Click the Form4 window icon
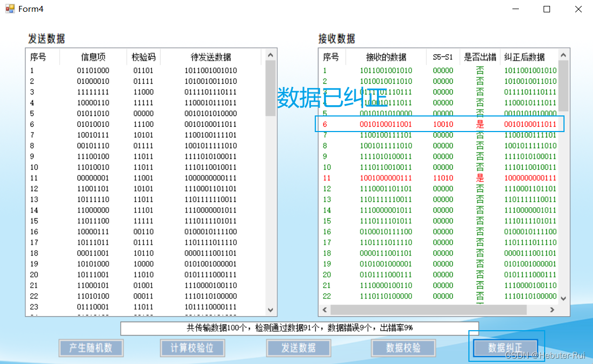The height and width of the screenshot is (364, 593). (x=10, y=9)
